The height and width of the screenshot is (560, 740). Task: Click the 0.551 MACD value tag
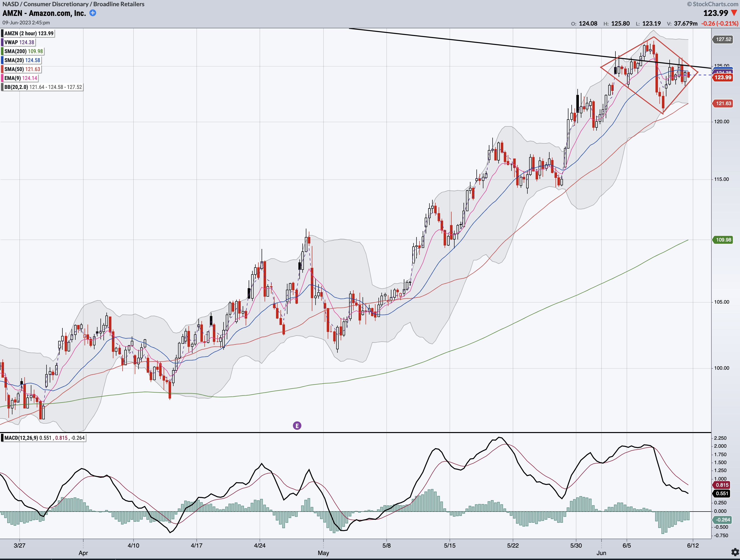(722, 493)
